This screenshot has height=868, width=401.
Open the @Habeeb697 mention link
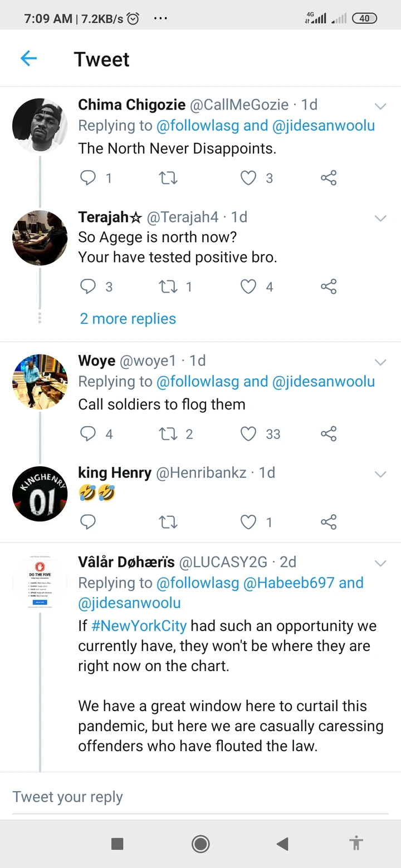[x=288, y=583]
